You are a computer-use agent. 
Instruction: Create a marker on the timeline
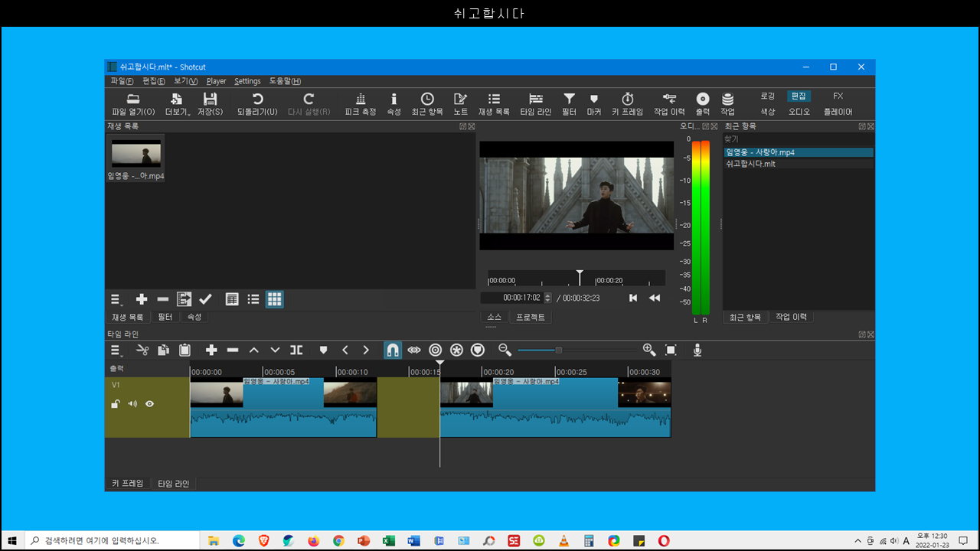[323, 350]
